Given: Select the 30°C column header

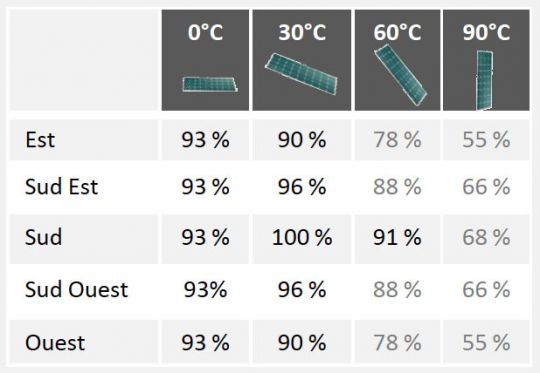Looking at the screenshot, I should [302, 32].
